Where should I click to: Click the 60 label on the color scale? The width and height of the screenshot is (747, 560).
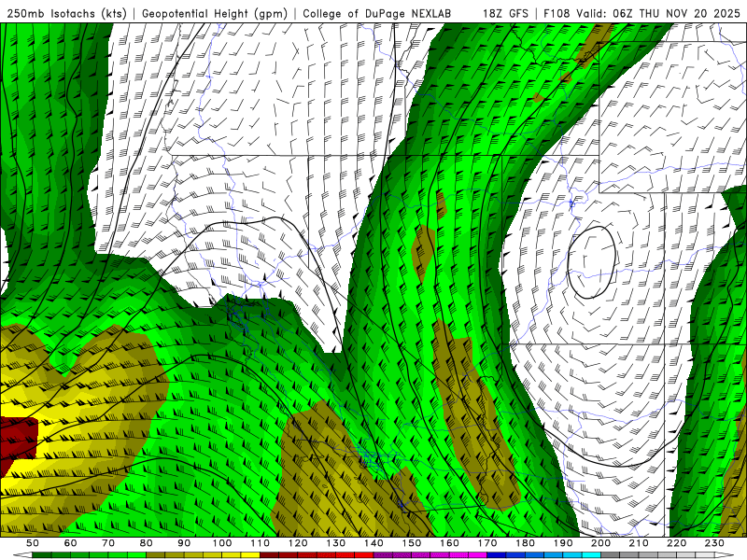[70, 543]
